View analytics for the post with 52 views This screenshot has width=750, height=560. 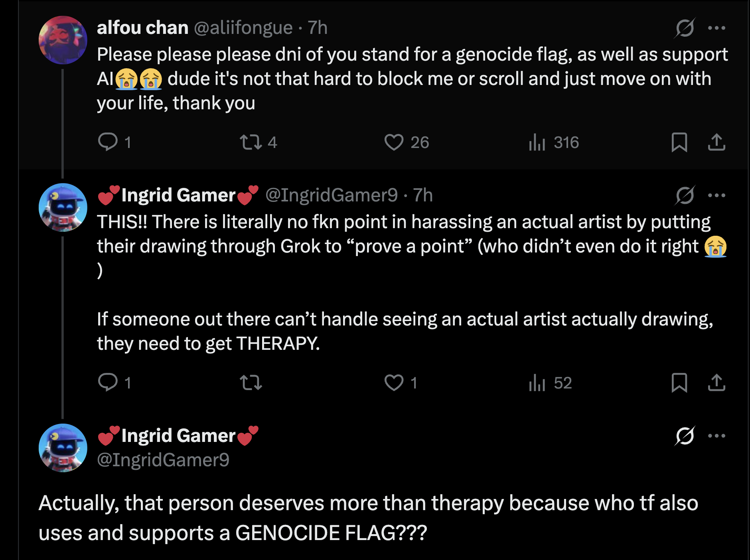[x=537, y=383]
